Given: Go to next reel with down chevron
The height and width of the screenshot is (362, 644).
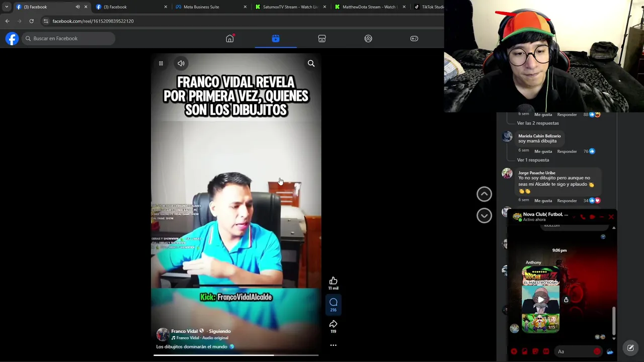Looking at the screenshot, I should (484, 216).
